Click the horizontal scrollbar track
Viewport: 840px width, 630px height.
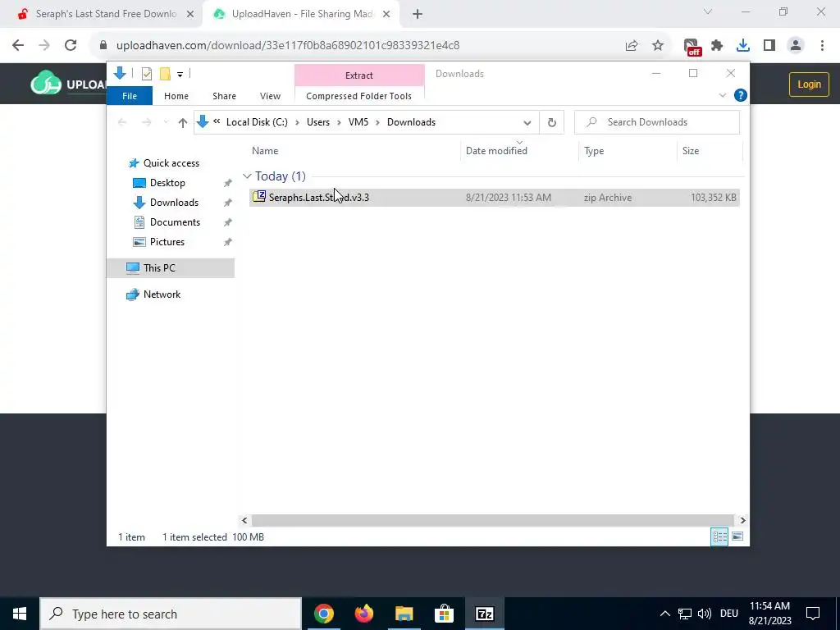click(x=493, y=520)
